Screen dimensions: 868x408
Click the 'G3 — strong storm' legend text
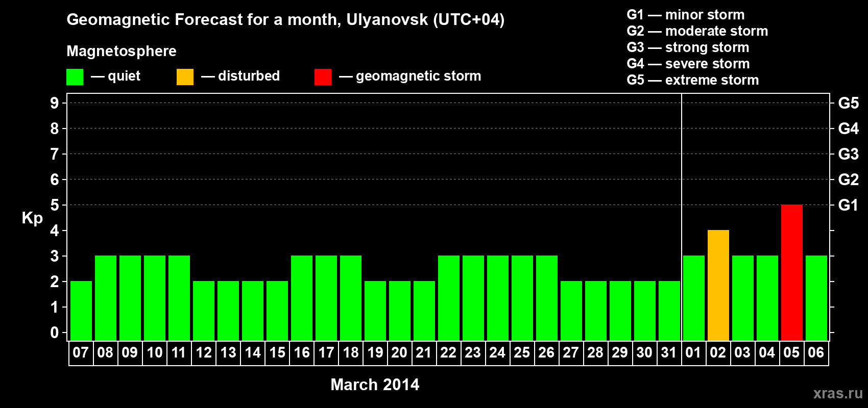coord(688,47)
